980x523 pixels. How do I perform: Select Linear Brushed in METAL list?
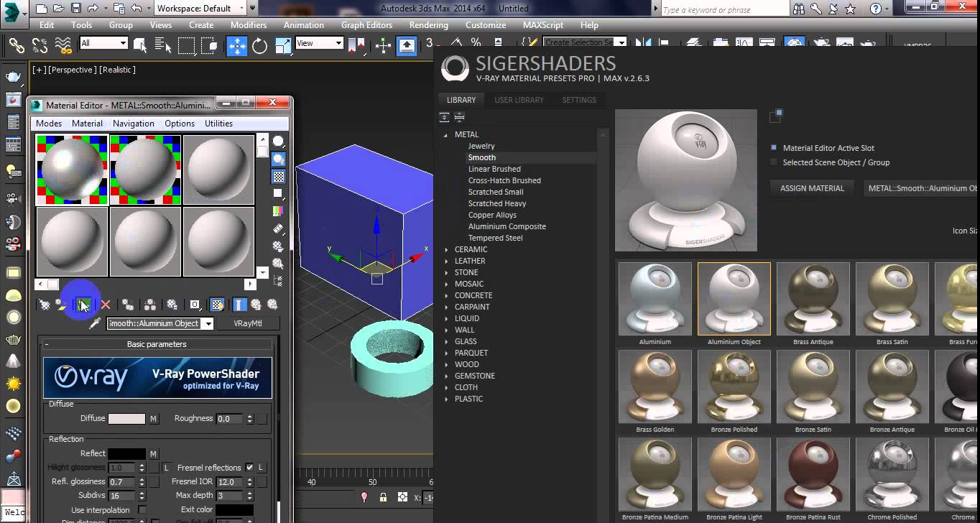pos(494,169)
